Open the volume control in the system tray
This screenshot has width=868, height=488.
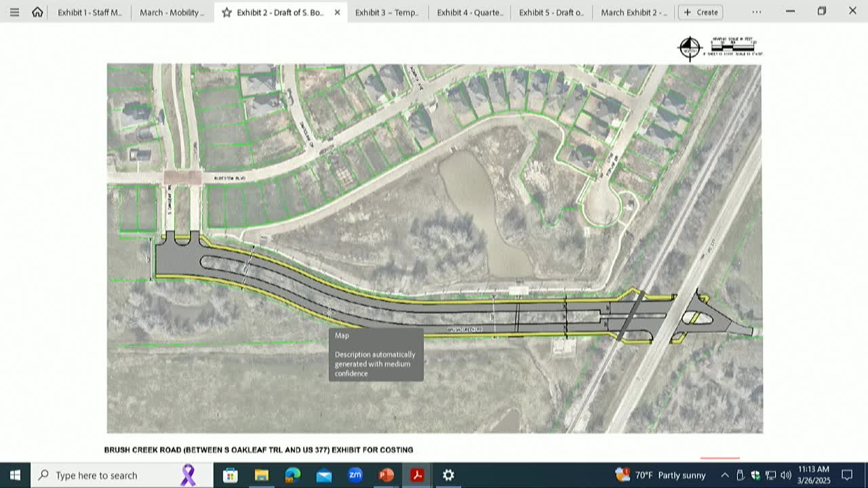click(785, 475)
